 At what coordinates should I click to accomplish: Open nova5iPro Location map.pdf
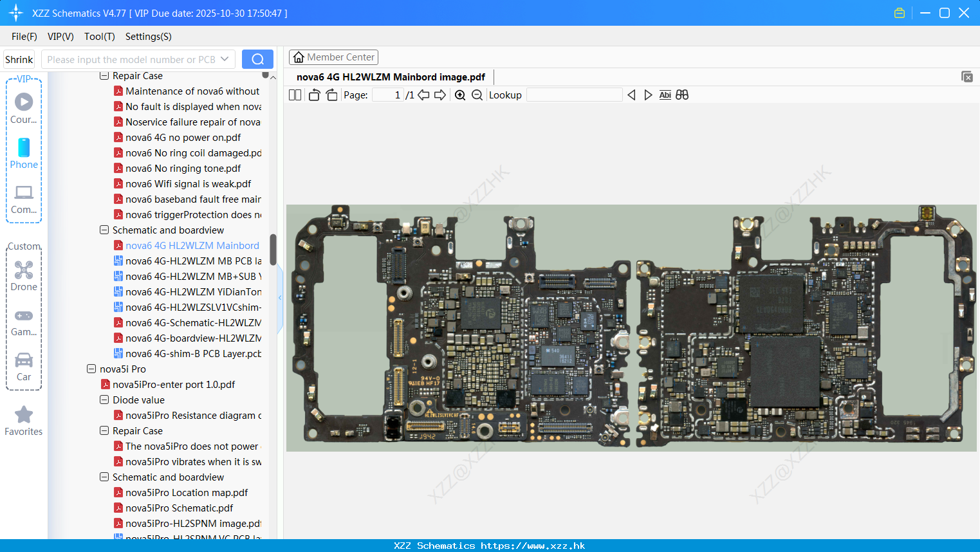point(187,492)
